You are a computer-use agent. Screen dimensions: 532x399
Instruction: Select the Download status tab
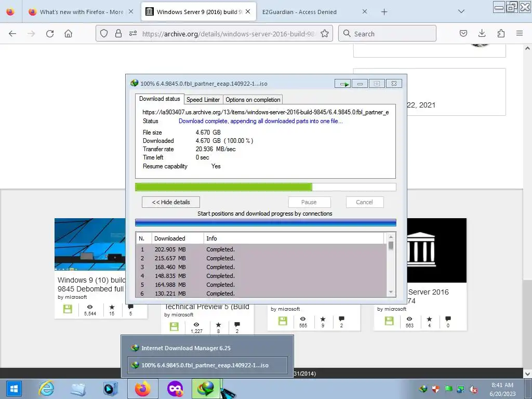pyautogui.click(x=159, y=99)
